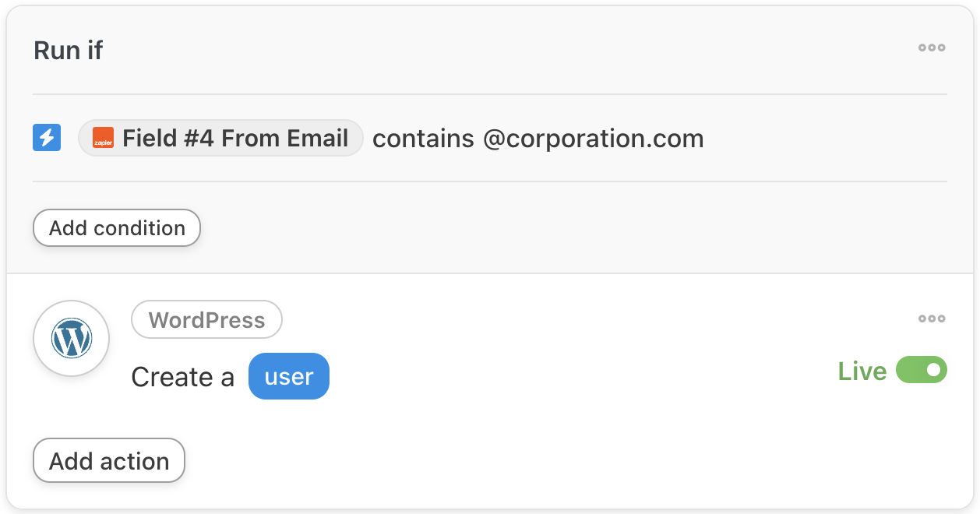This screenshot has width=980, height=514.
Task: Click the green Live status label
Action: (x=862, y=371)
